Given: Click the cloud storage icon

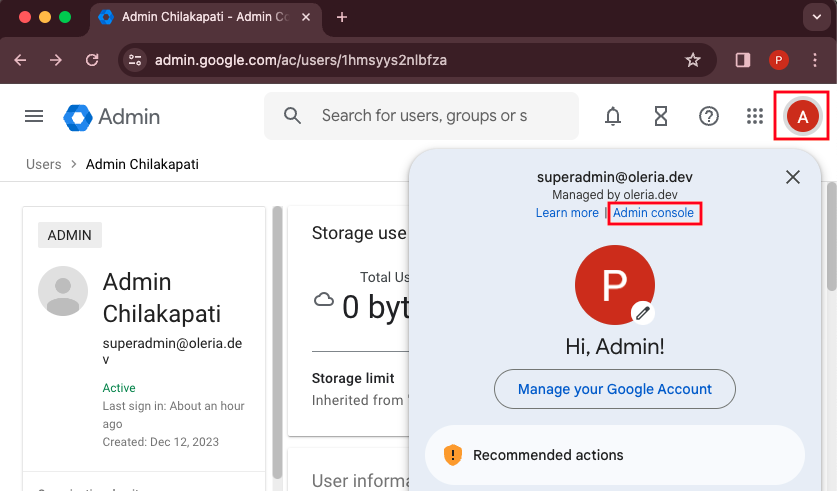Looking at the screenshot, I should coord(323,300).
